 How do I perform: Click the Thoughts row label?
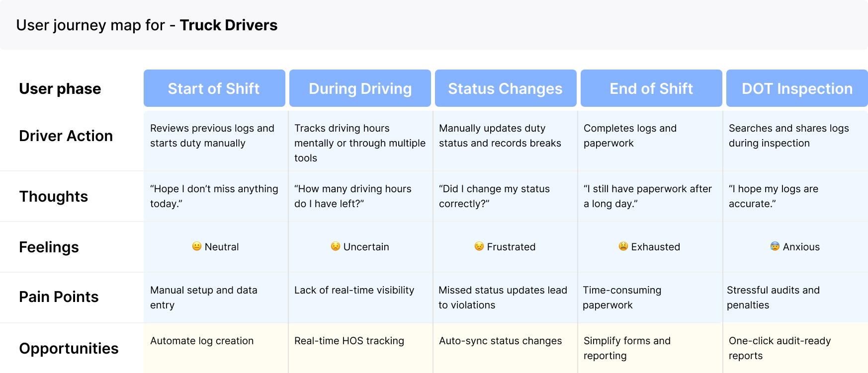coord(54,196)
